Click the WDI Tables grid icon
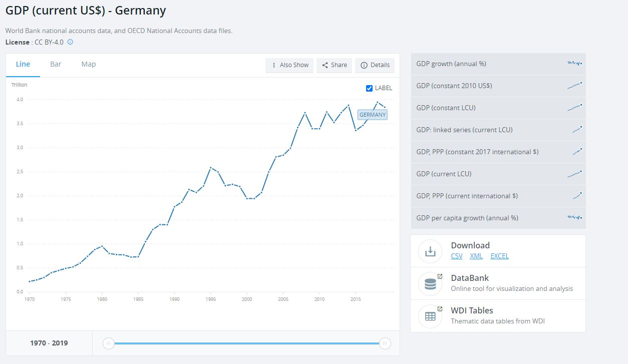Image resolution: width=628 pixels, height=364 pixels. (x=430, y=316)
